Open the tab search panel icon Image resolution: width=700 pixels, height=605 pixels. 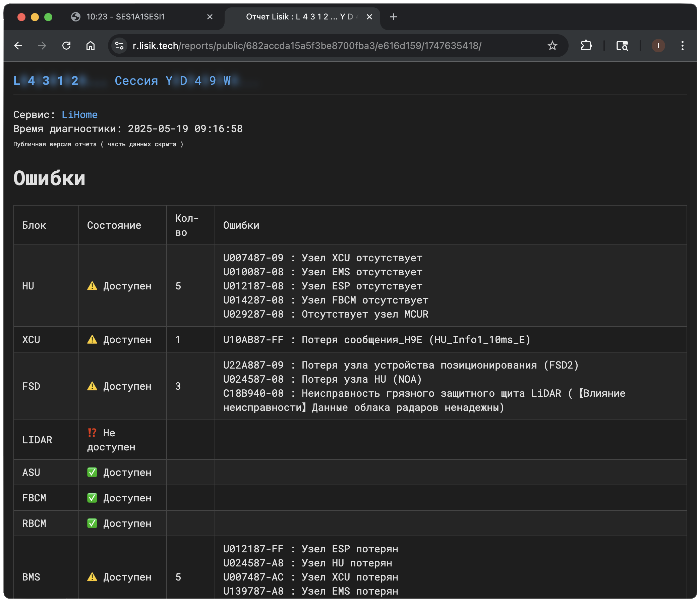pos(622,46)
